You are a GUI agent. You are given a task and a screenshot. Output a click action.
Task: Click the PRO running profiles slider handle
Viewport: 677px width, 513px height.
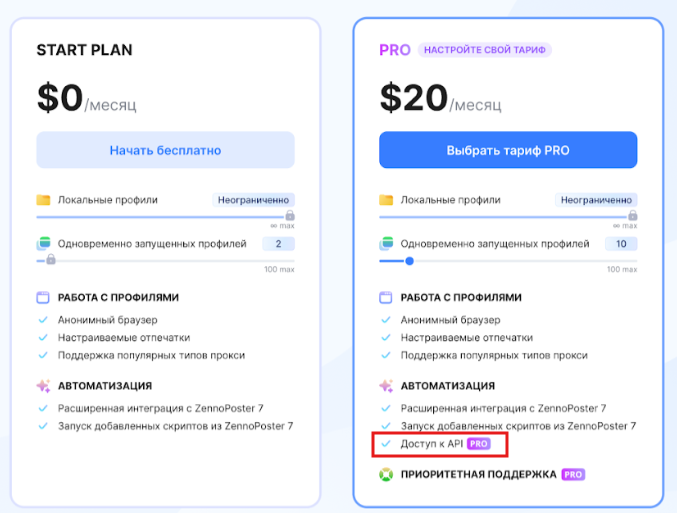409,261
